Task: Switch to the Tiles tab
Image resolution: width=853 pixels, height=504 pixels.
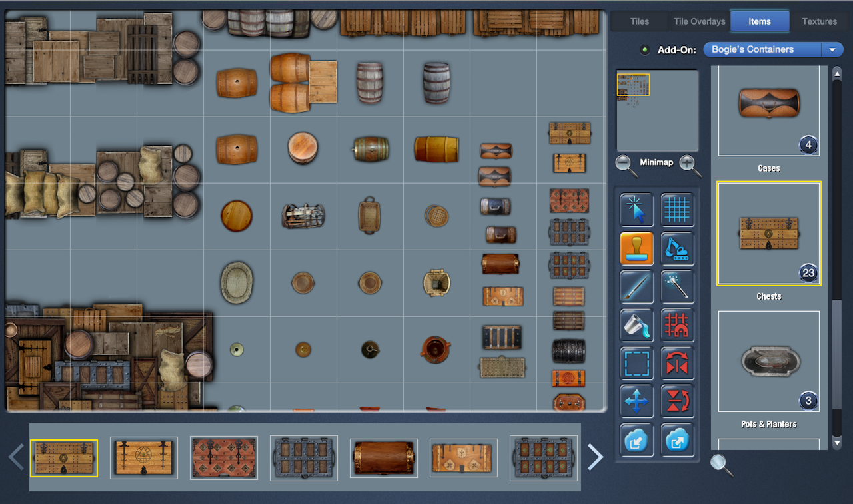Action: (639, 21)
